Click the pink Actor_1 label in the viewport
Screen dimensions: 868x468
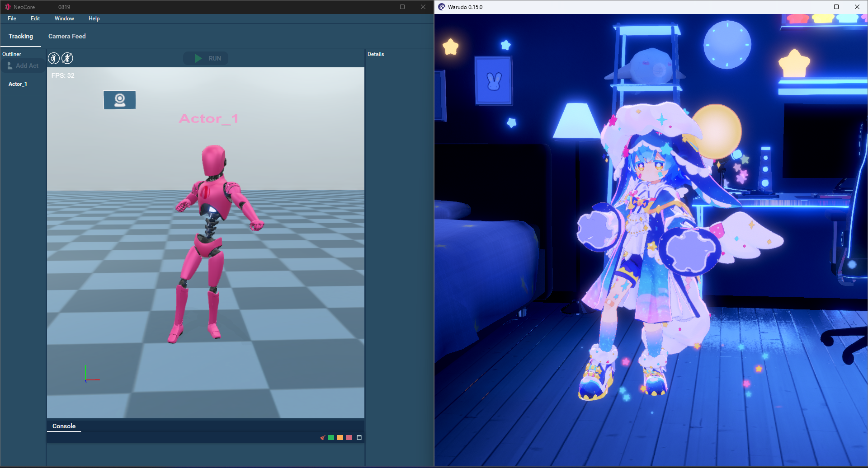click(x=208, y=118)
